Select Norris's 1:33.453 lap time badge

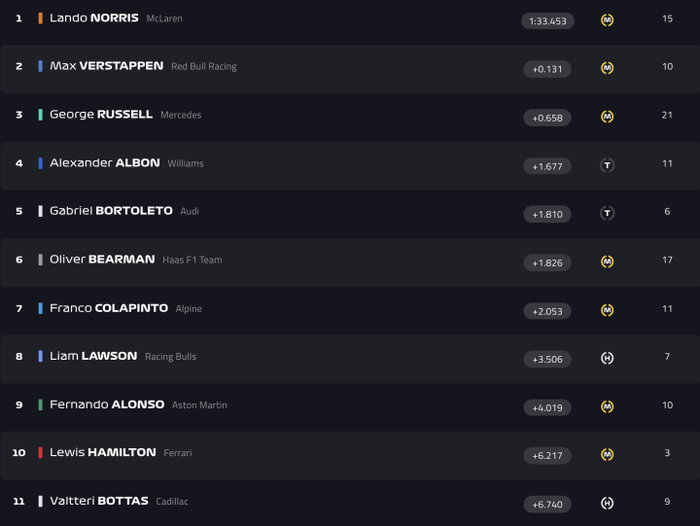(547, 21)
